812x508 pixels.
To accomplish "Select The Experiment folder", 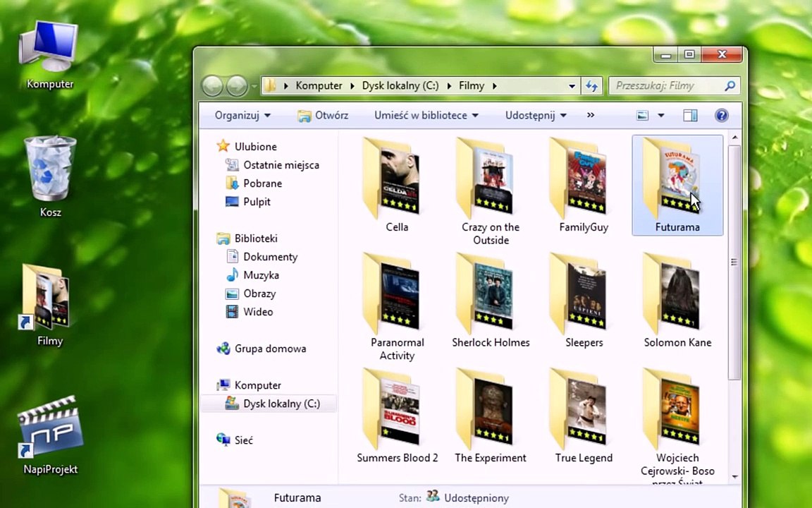I will [491, 416].
